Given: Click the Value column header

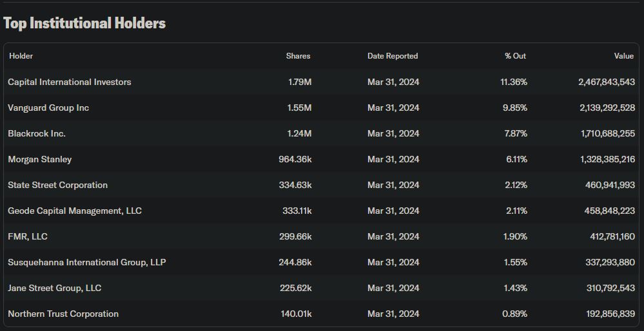Looking at the screenshot, I should pos(623,56).
